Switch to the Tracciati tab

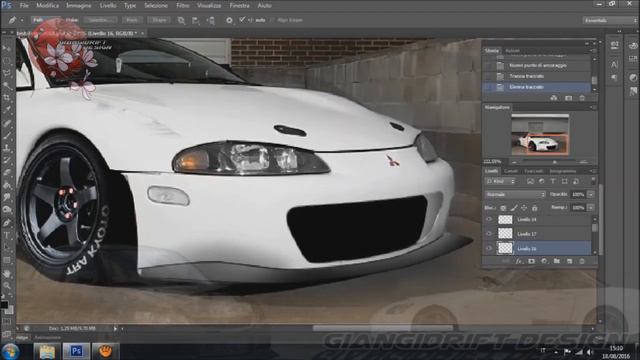[533, 171]
